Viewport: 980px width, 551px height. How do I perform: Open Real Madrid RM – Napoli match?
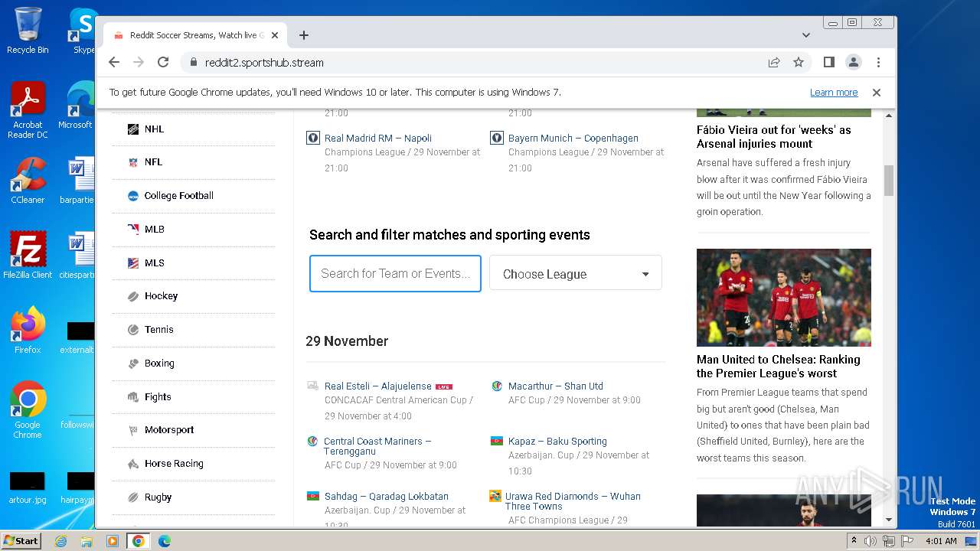[378, 139]
